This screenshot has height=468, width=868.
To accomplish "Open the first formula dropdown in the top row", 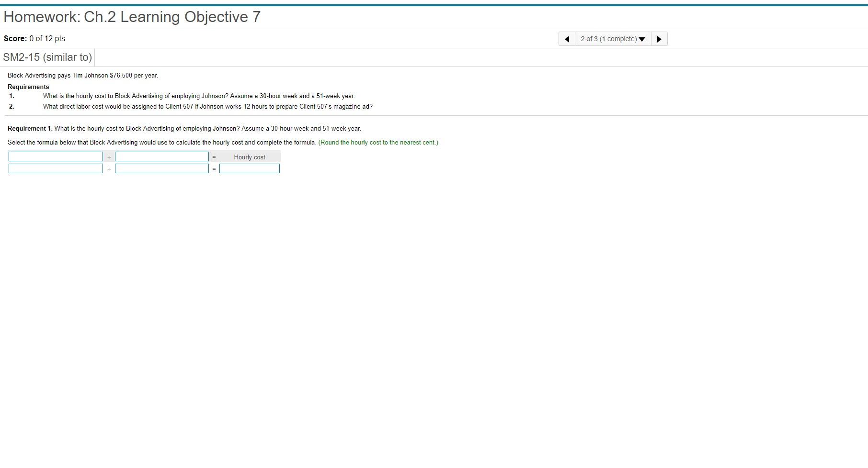I will click(x=56, y=156).
